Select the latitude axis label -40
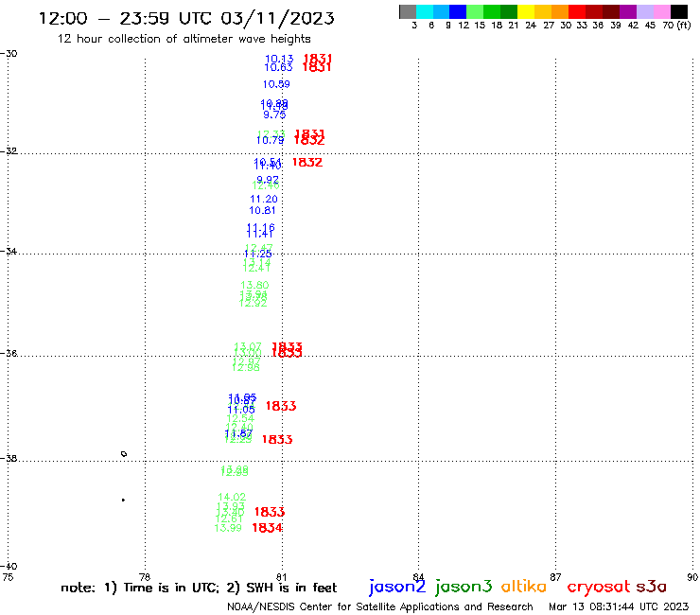The image size is (700, 615). click(x=9, y=567)
